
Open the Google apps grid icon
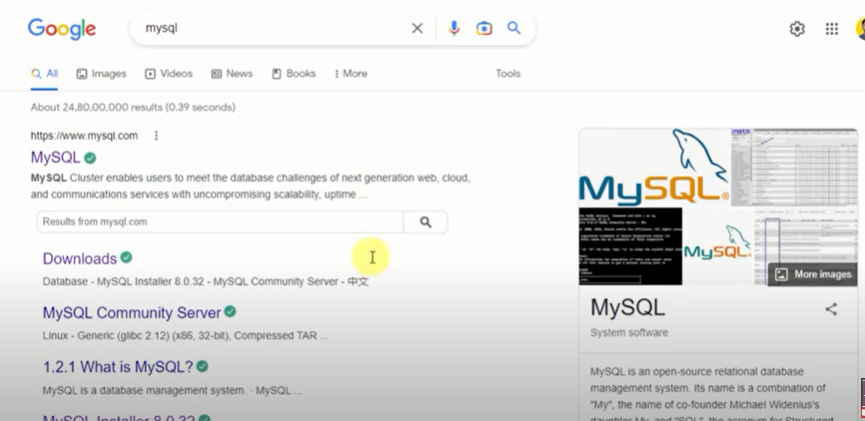pos(831,29)
